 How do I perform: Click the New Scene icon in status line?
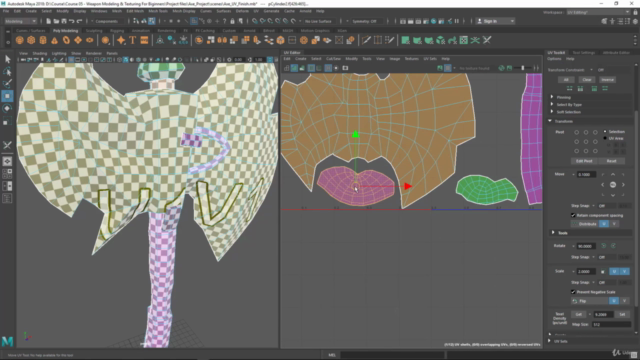coord(49,21)
